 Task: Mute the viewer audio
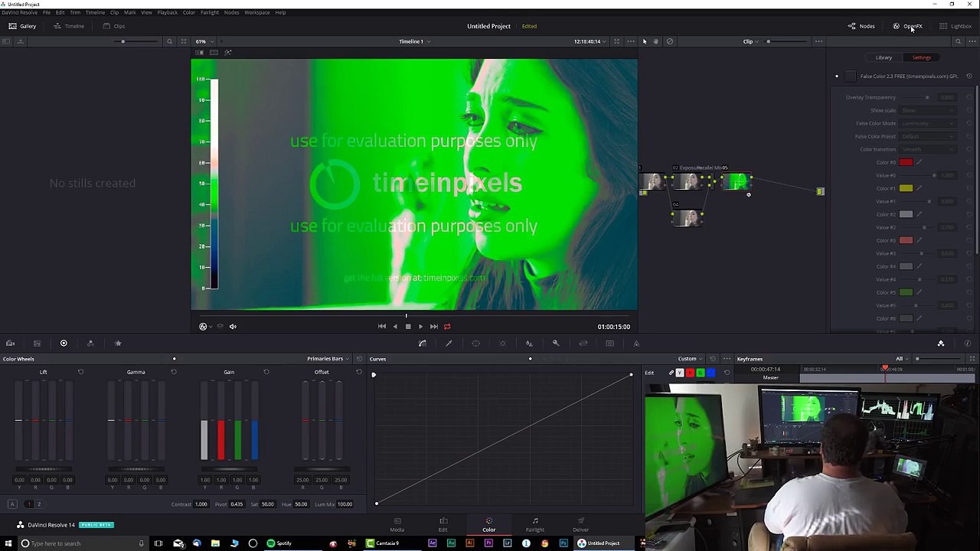(x=233, y=327)
